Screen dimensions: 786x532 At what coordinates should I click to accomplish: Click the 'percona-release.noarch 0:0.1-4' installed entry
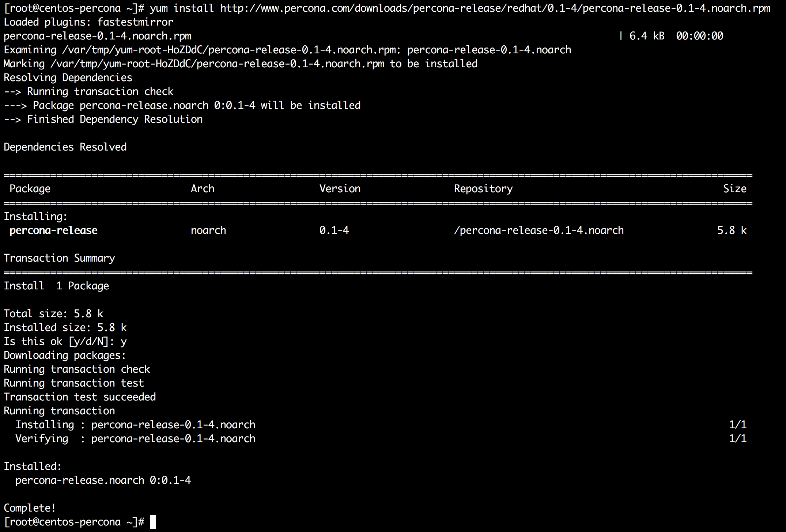(103, 480)
